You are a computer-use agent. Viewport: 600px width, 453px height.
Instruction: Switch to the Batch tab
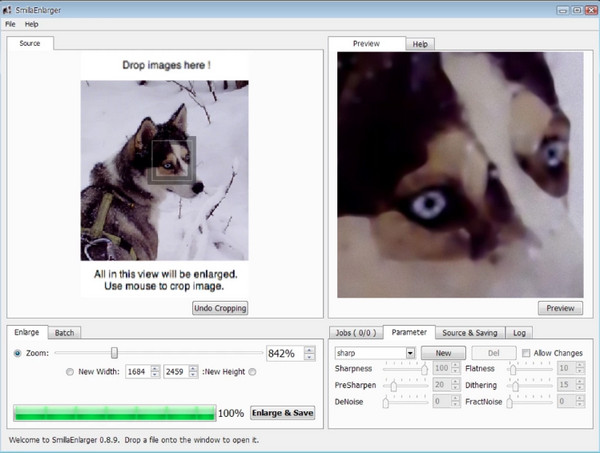[x=64, y=333]
